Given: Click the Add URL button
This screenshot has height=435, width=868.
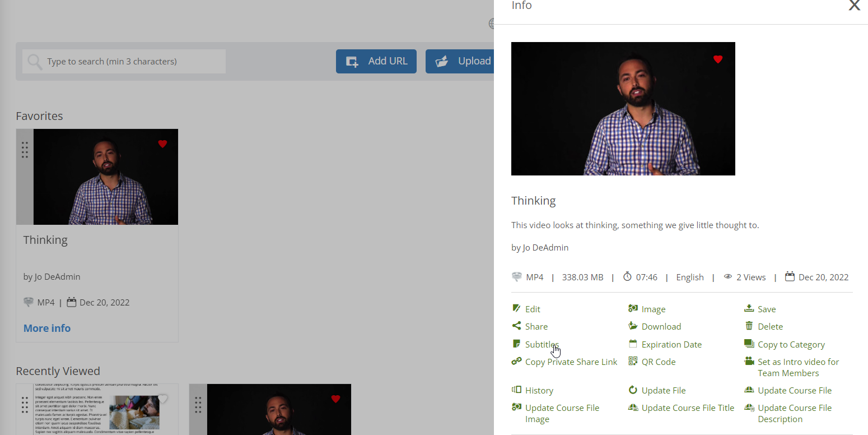Looking at the screenshot, I should [376, 61].
